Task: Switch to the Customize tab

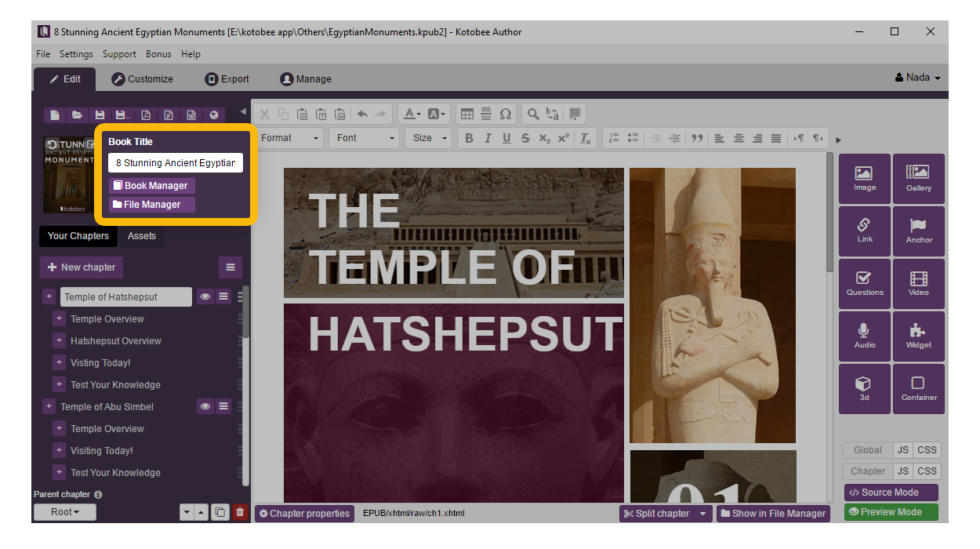Action: point(142,79)
